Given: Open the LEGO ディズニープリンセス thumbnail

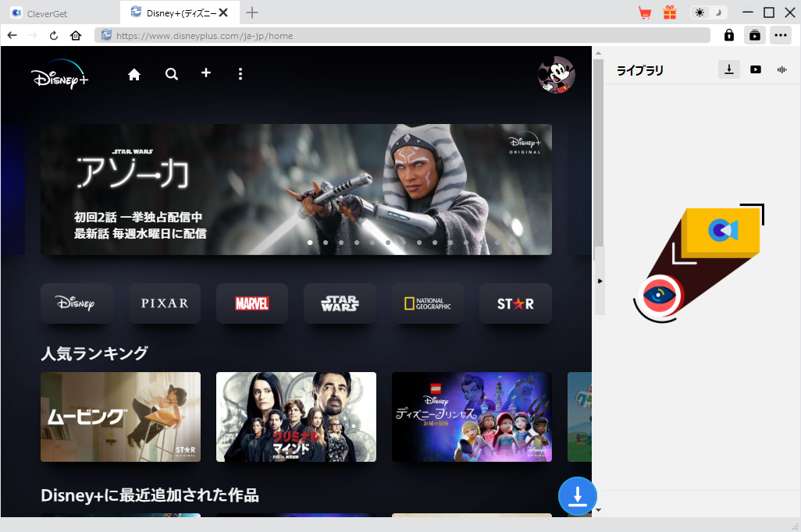Looking at the screenshot, I should tap(472, 417).
